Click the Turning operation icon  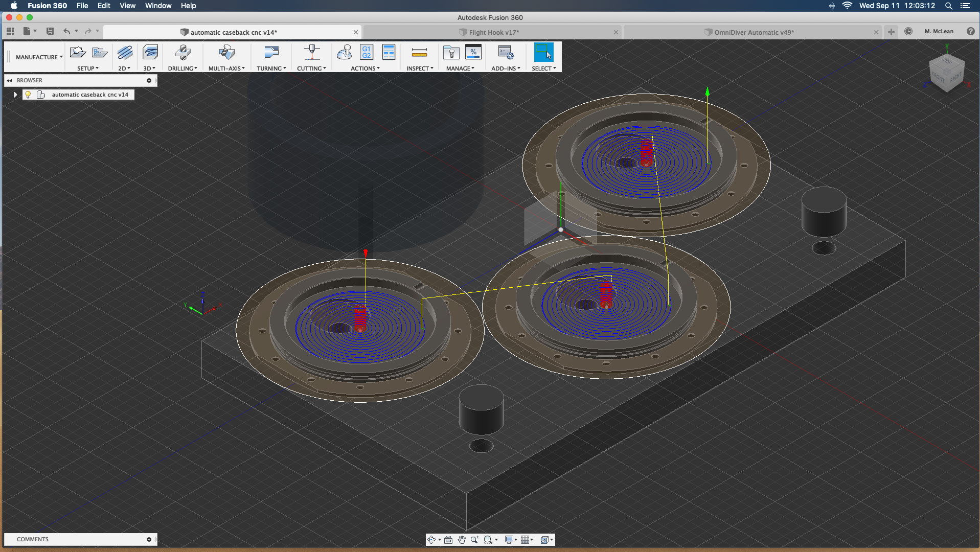coord(271,53)
